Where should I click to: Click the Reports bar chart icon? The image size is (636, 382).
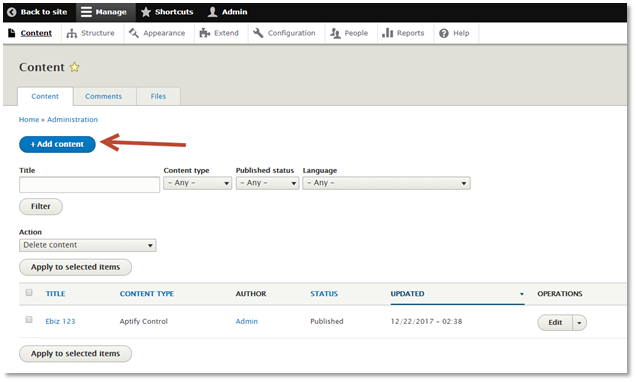pyautogui.click(x=387, y=33)
